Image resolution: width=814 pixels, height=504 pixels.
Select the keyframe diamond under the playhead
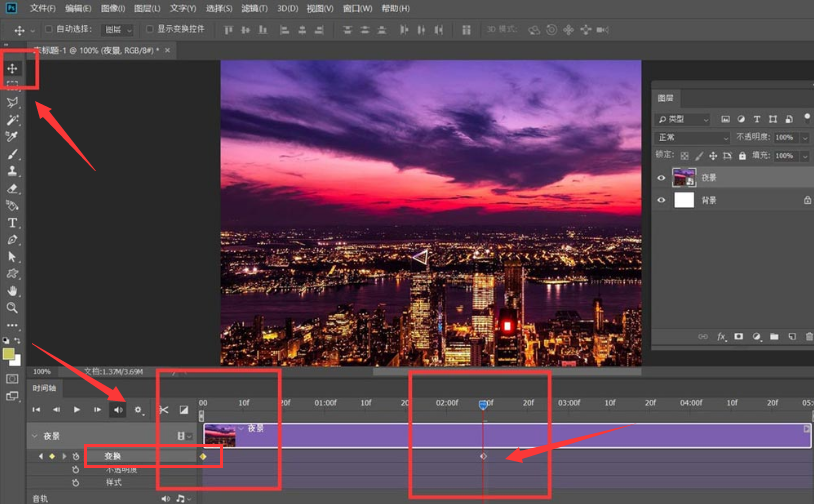pyautogui.click(x=483, y=456)
